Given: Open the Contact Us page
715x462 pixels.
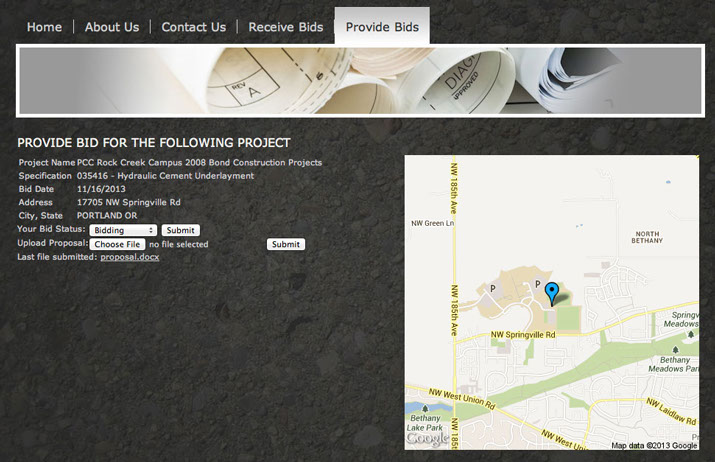Looking at the screenshot, I should (194, 27).
